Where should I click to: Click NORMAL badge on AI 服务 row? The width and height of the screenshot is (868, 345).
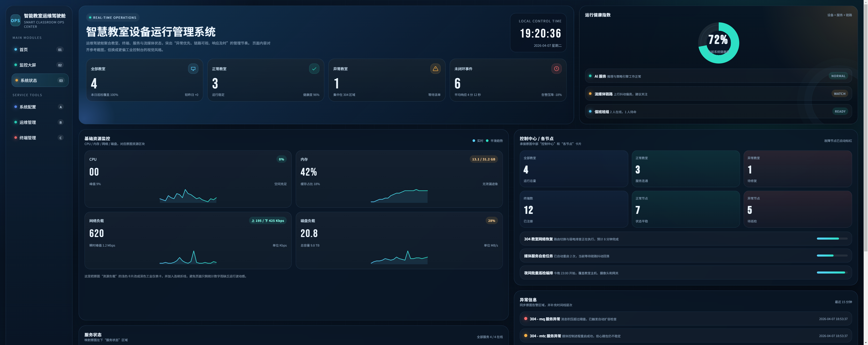point(838,76)
